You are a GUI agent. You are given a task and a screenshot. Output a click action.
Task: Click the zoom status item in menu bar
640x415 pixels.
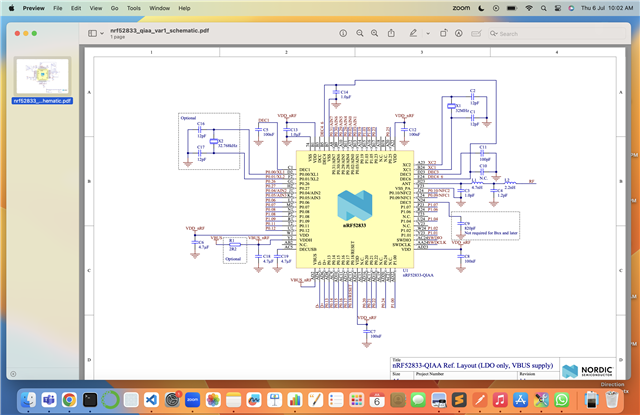point(461,8)
